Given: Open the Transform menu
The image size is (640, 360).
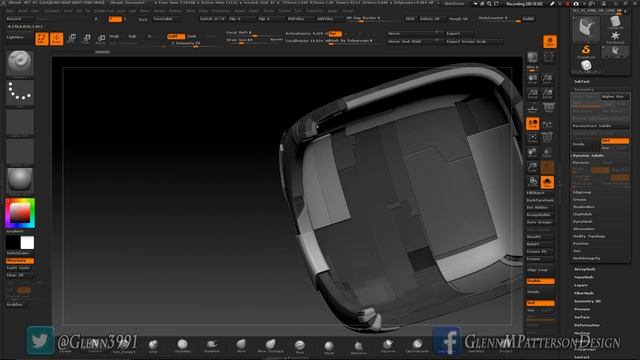Looking at the screenshot, I should click(x=314, y=11).
